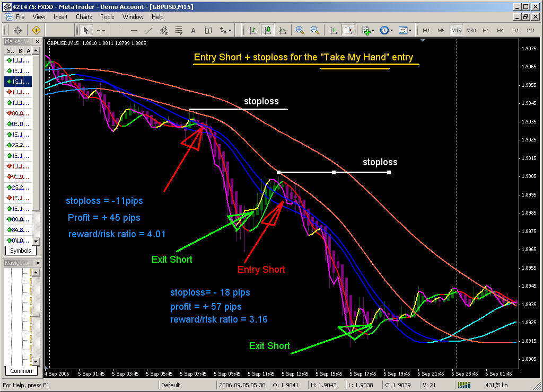Select the Fibonacci retracement tool
Screen dimensions: 543x392
coord(178,30)
